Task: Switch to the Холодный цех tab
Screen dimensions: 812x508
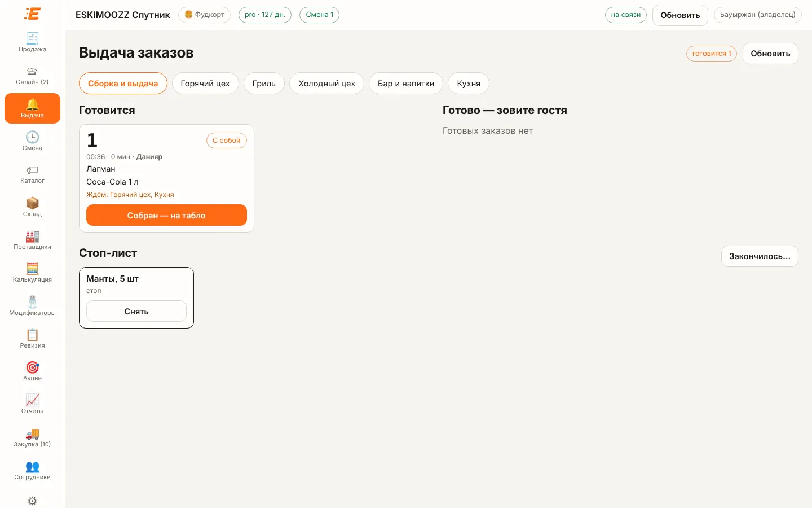Action: tap(326, 84)
